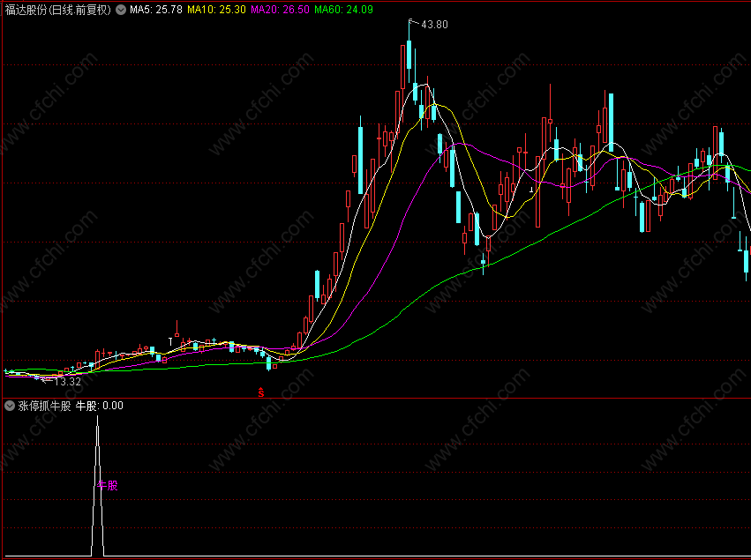Click the red S signal marker
The height and width of the screenshot is (560, 751).
tap(261, 393)
